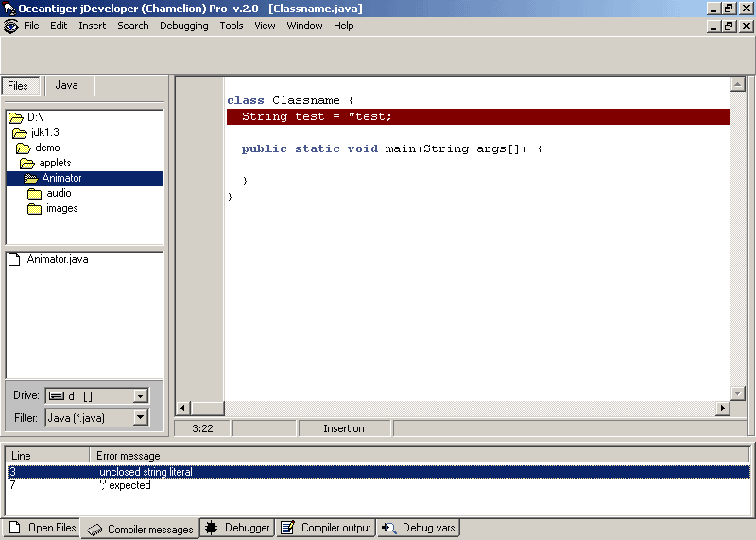The image size is (756, 540).
Task: Click the Open Files page icon
Action: click(15, 528)
